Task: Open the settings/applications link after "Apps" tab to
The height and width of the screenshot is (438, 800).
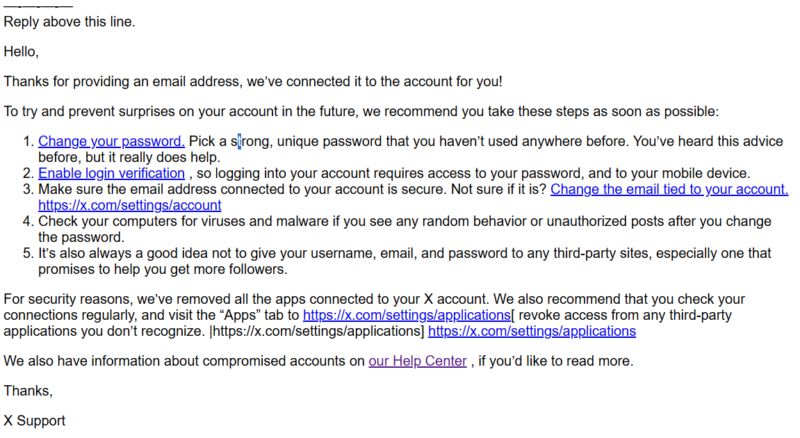Action: pos(407,315)
